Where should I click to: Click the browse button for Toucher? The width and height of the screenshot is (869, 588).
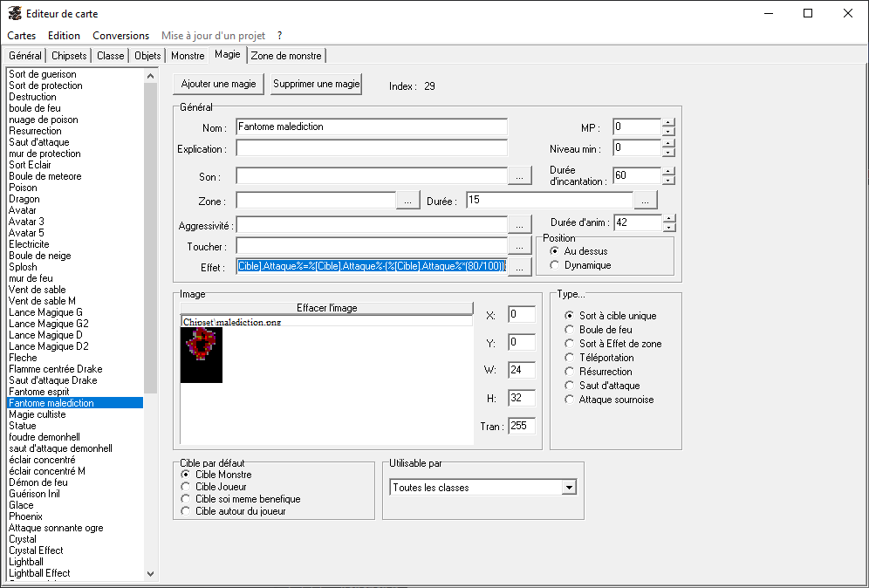519,246
